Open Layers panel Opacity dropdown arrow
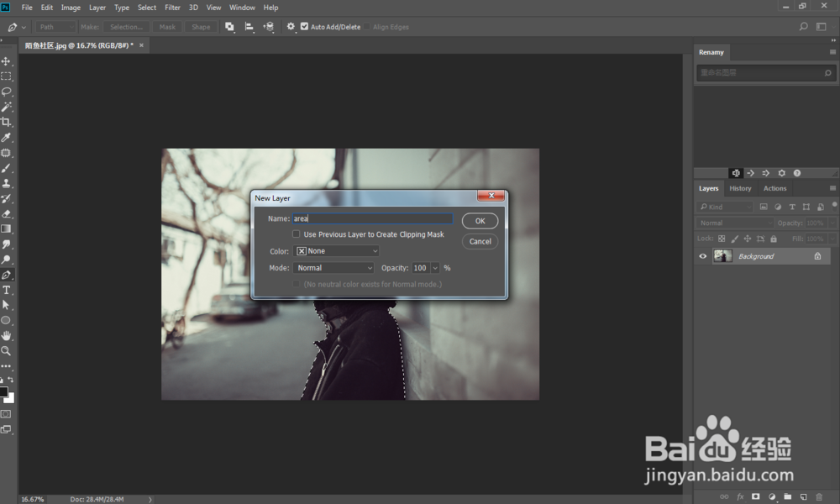The height and width of the screenshot is (504, 840). point(833,223)
